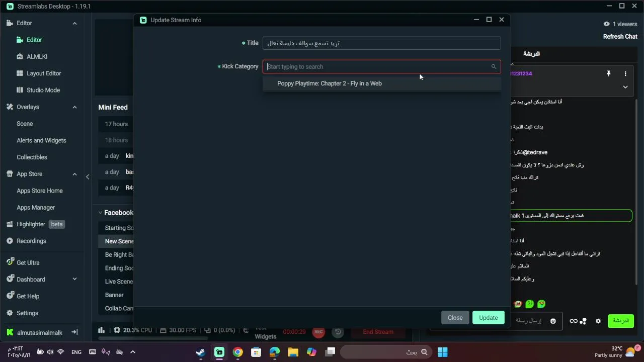
Task: Open Apps Store Home
Action: pyautogui.click(x=40, y=191)
